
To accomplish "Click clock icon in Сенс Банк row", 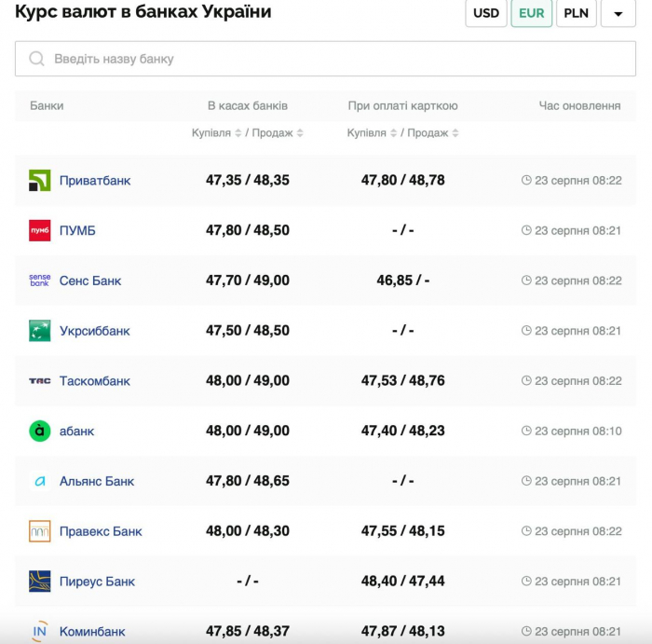I will (526, 281).
